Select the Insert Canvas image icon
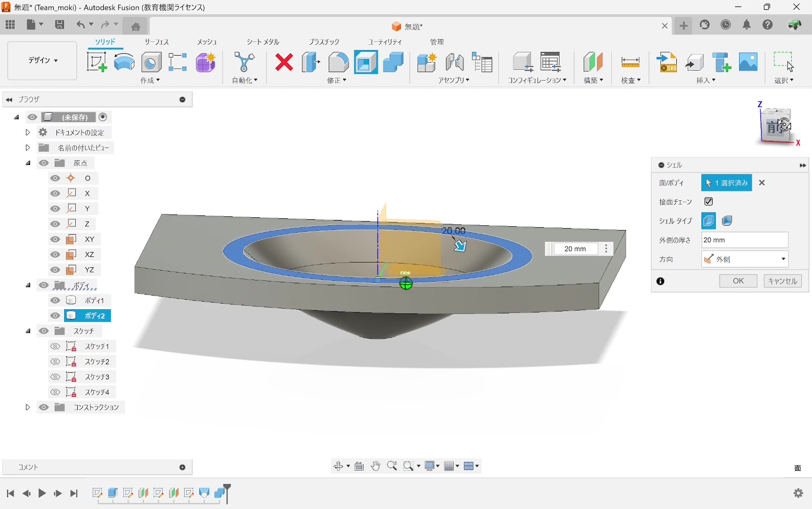The height and width of the screenshot is (509, 812). click(748, 62)
